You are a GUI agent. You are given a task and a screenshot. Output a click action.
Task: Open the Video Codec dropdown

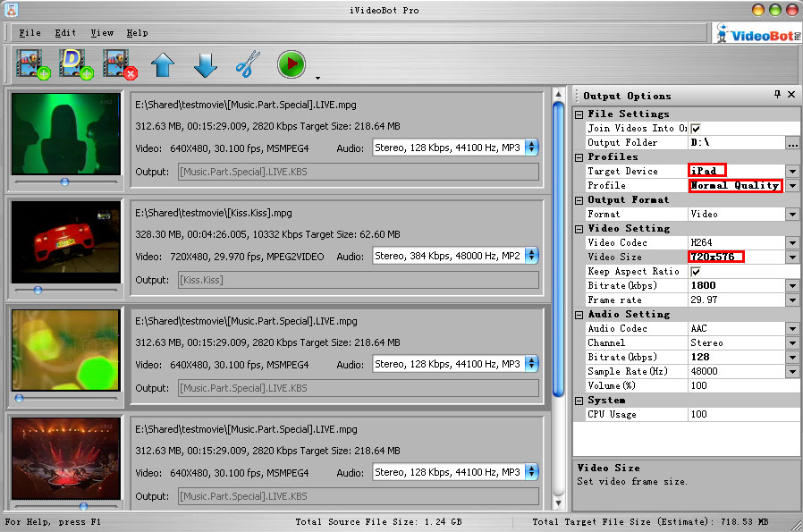(792, 242)
